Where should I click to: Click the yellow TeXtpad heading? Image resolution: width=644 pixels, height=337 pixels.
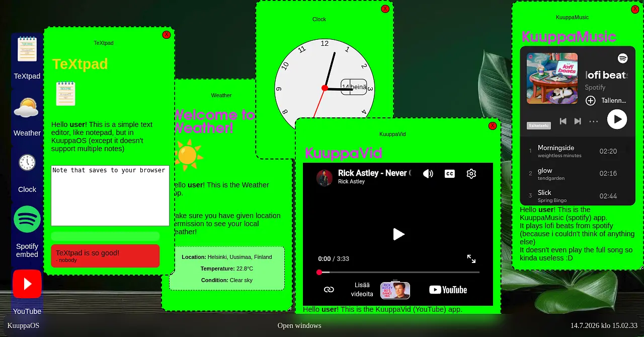pyautogui.click(x=80, y=64)
